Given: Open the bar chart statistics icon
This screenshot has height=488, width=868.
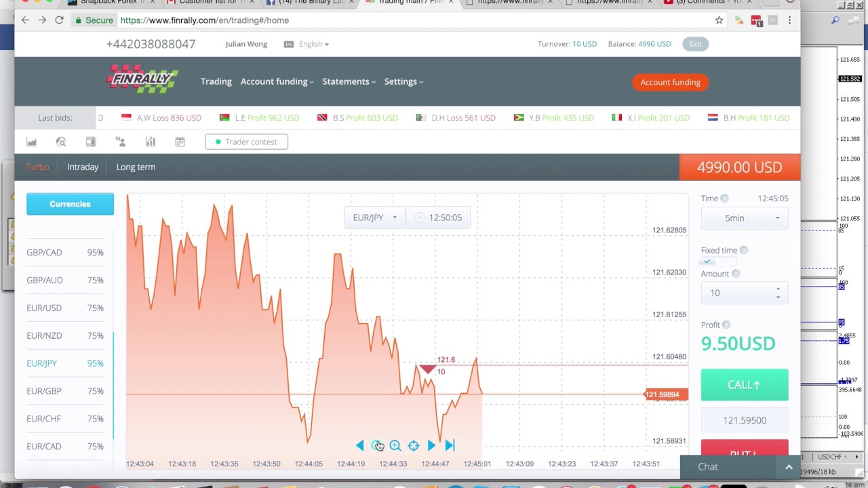Looking at the screenshot, I should click(151, 142).
